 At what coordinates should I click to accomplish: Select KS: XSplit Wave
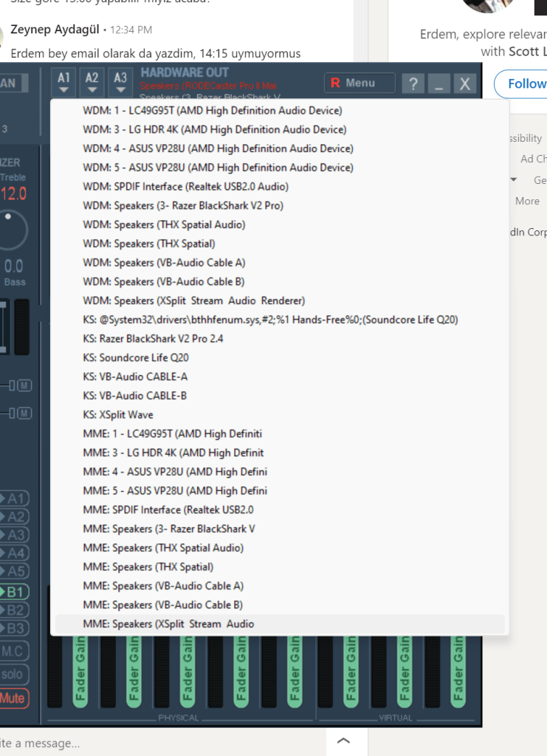280,415
